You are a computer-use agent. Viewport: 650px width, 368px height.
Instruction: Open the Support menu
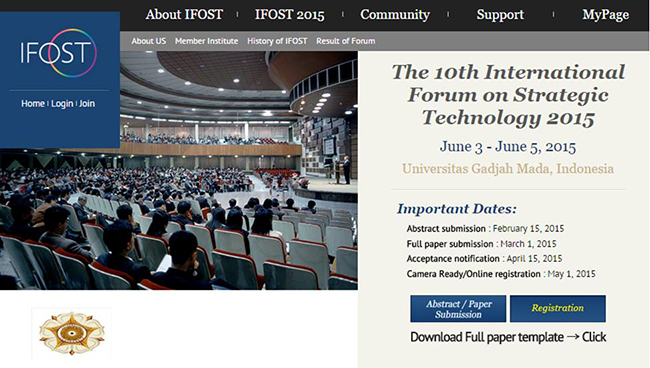coord(500,15)
